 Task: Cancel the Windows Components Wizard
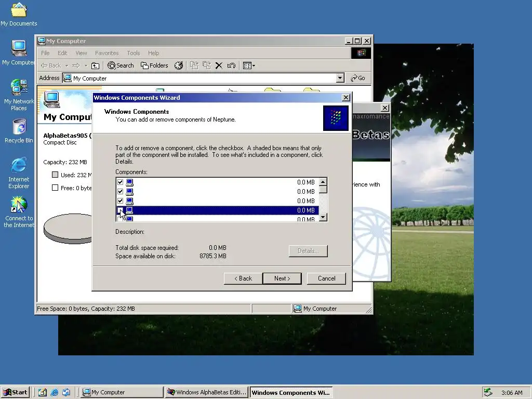tap(326, 278)
